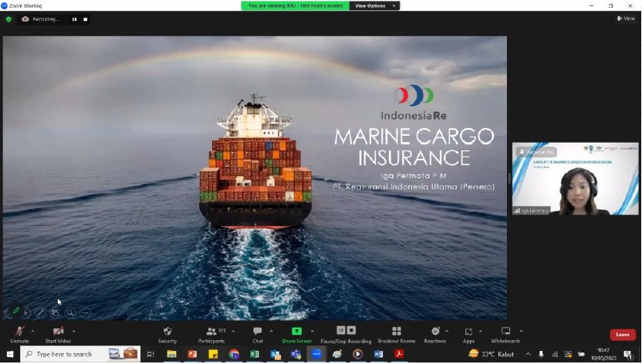Open Google Chrome from taskbar

tap(234, 354)
